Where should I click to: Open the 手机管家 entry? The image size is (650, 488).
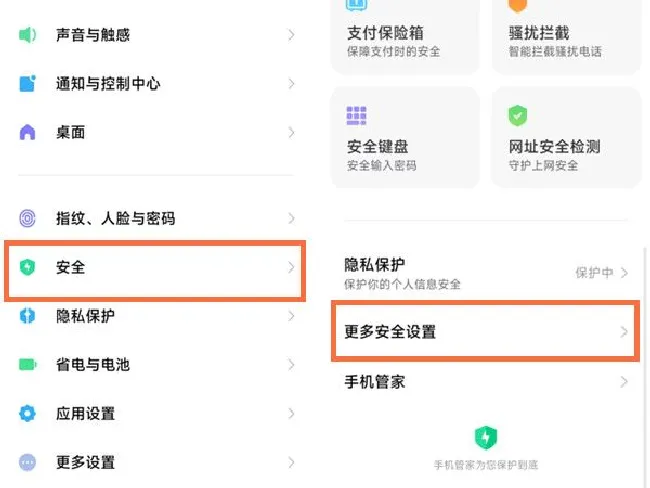click(x=485, y=382)
